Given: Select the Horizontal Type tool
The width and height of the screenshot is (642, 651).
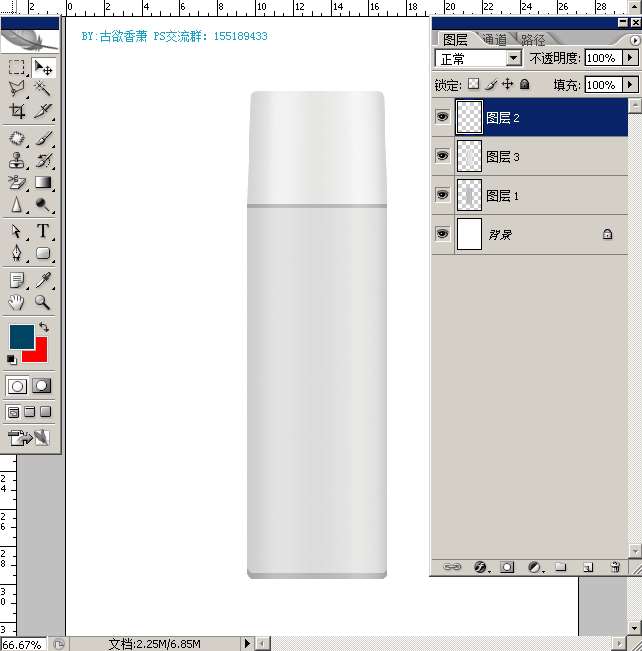Looking at the screenshot, I should [43, 231].
